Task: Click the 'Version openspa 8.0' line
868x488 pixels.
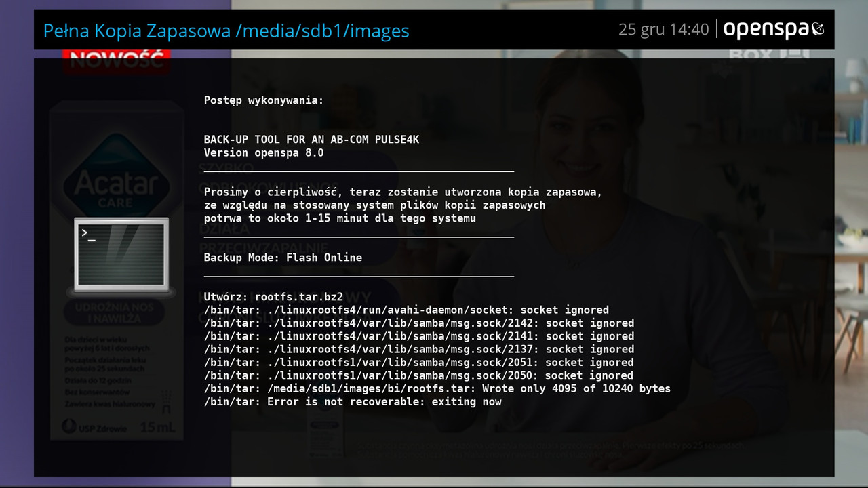Action: [x=264, y=152]
